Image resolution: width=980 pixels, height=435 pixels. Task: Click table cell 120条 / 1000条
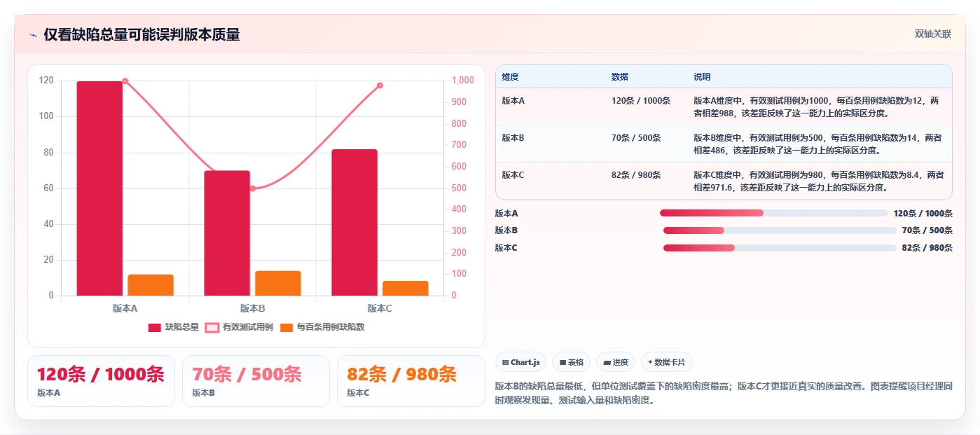click(641, 101)
